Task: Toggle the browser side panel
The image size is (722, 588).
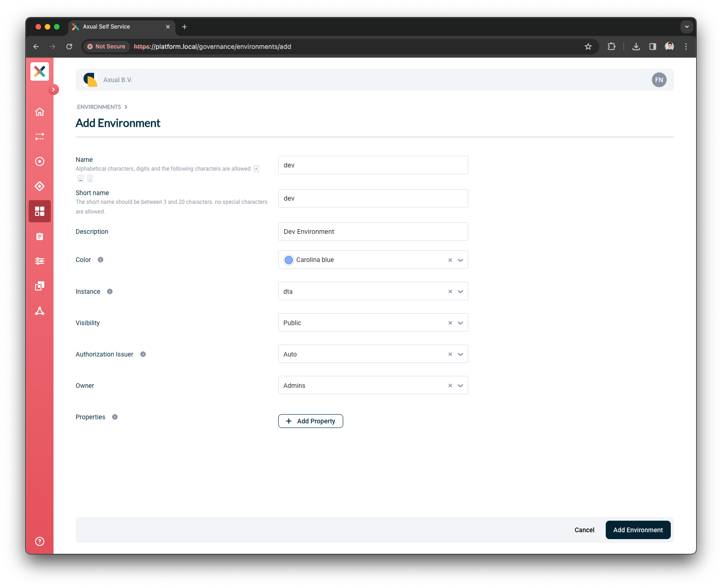Action: (653, 47)
